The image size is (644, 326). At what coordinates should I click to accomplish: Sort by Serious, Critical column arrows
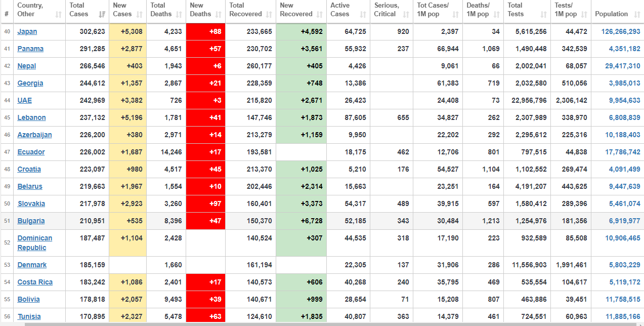click(x=406, y=15)
